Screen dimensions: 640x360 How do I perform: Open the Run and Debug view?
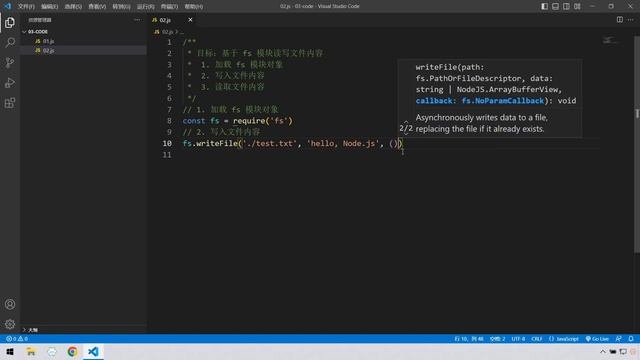coord(10,82)
